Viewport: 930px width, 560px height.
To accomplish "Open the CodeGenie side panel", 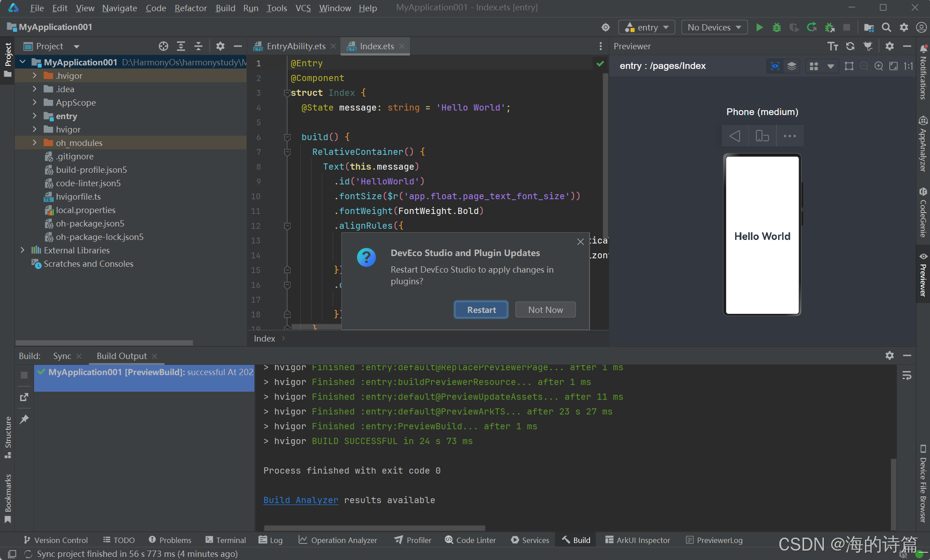I will pyautogui.click(x=923, y=212).
